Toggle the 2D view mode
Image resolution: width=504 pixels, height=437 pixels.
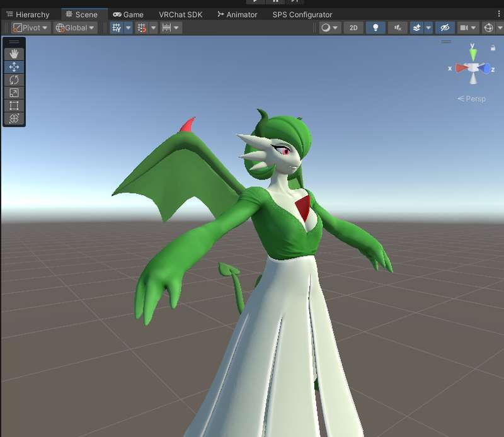(353, 28)
